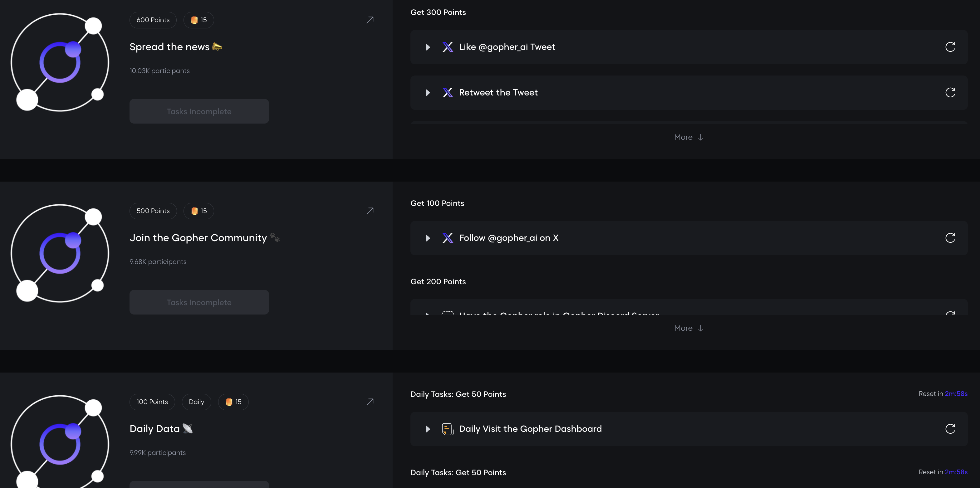Show more tasks under Spread the news
Image resolution: width=980 pixels, height=488 pixels.
tap(688, 137)
